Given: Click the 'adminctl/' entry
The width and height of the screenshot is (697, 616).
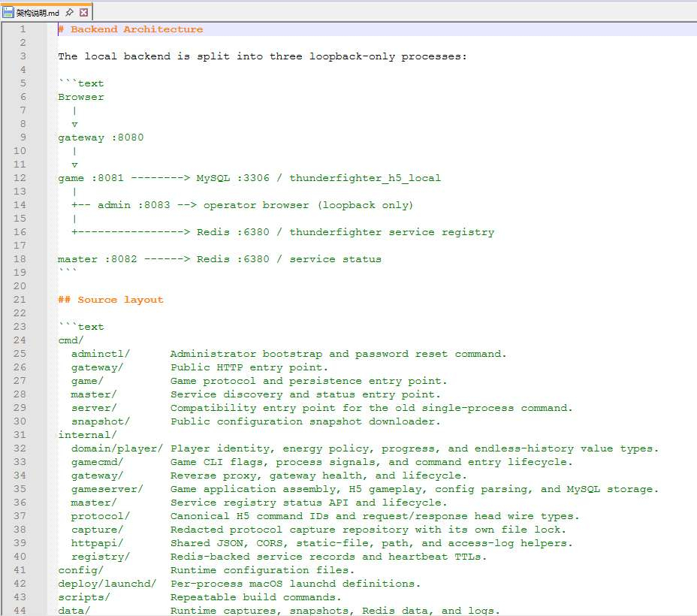Looking at the screenshot, I should pos(101,354).
